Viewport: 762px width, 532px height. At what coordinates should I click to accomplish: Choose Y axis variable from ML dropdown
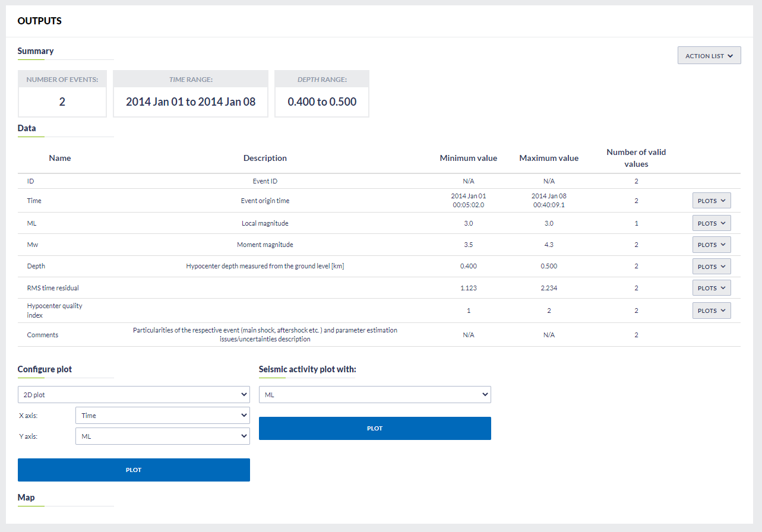click(162, 436)
